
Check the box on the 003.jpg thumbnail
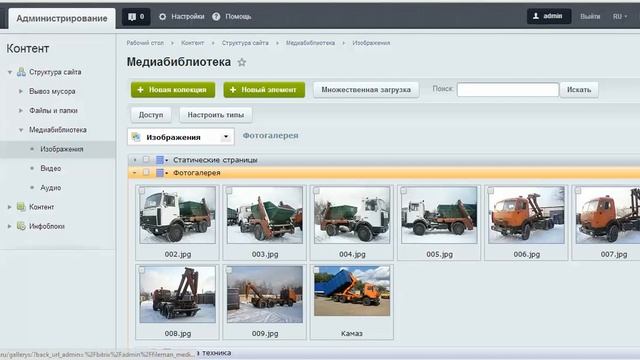point(229,191)
